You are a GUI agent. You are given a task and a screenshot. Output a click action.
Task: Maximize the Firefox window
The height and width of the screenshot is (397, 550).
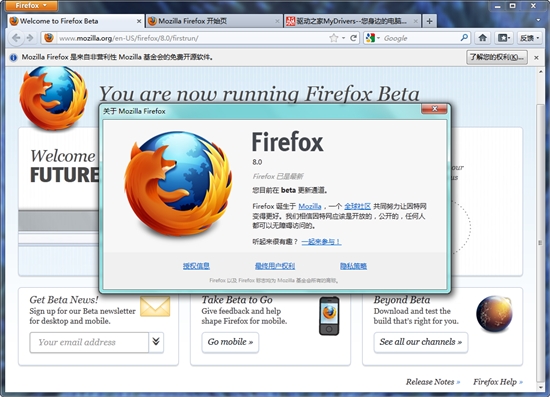pyautogui.click(x=512, y=6)
